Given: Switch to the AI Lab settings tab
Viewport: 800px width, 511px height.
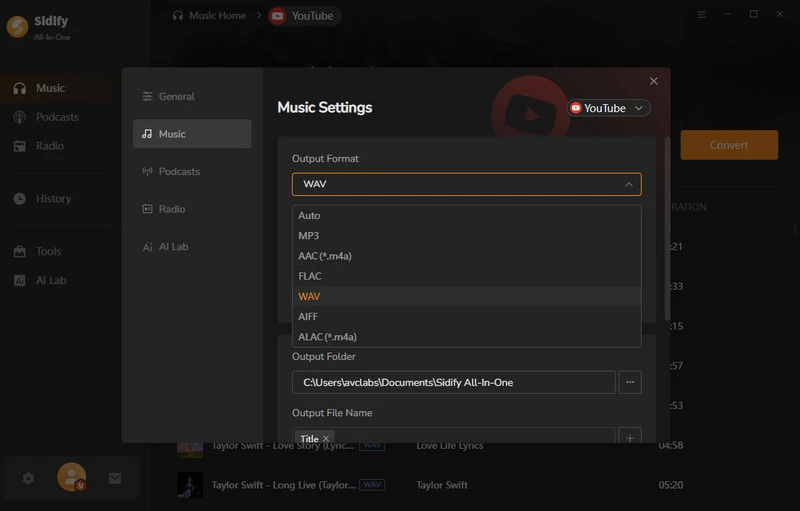Looking at the screenshot, I should coord(192,247).
